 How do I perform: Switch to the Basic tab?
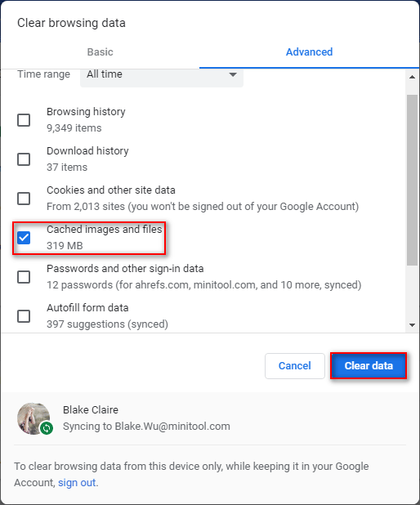coord(101,51)
